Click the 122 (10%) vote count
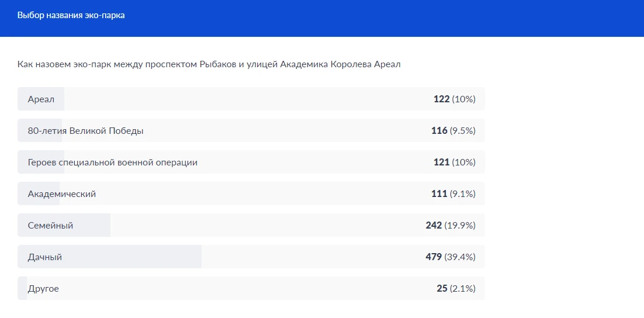644x318 pixels. [x=454, y=99]
